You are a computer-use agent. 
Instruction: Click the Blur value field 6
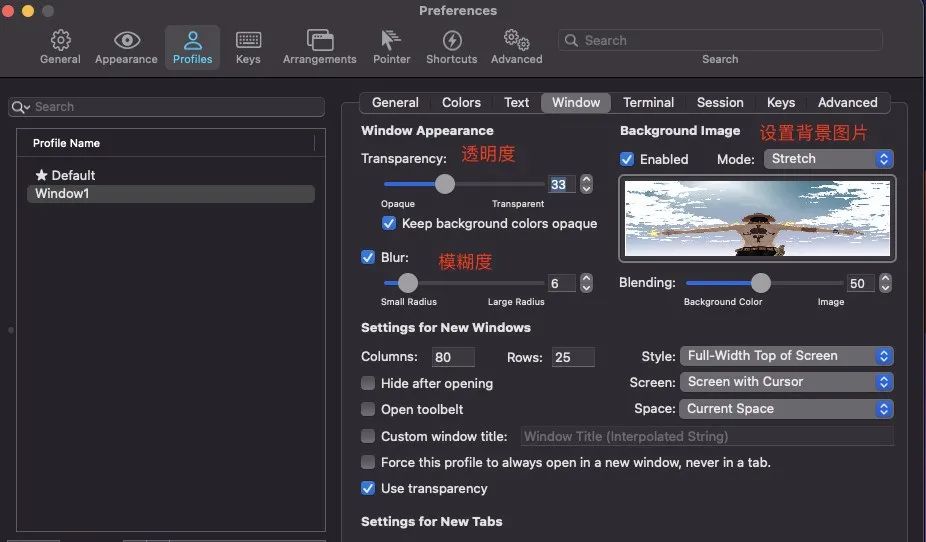click(561, 283)
